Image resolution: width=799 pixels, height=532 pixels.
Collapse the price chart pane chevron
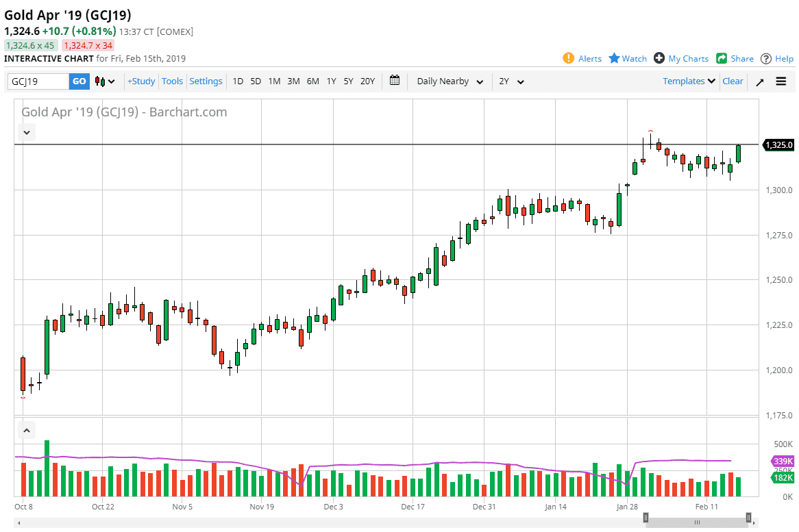[27, 132]
